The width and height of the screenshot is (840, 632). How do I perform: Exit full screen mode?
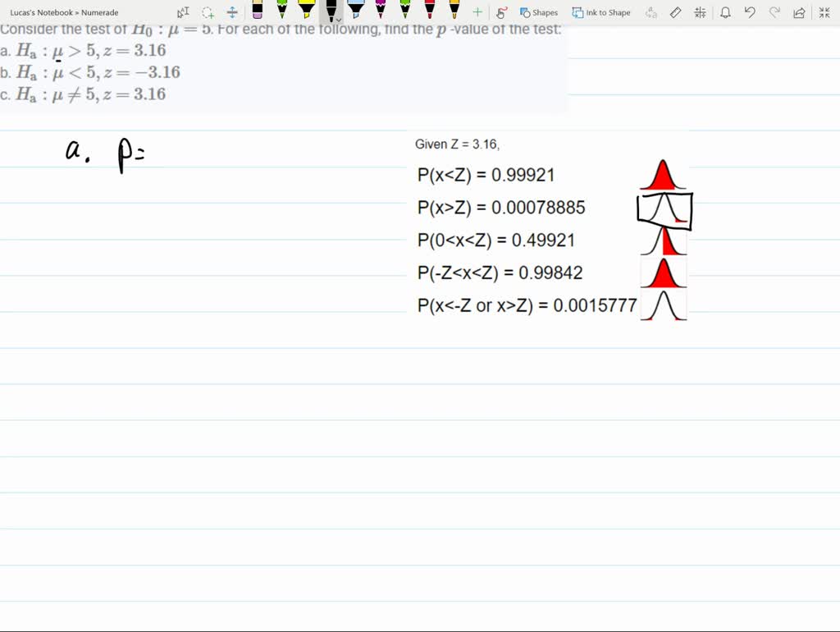pos(824,12)
